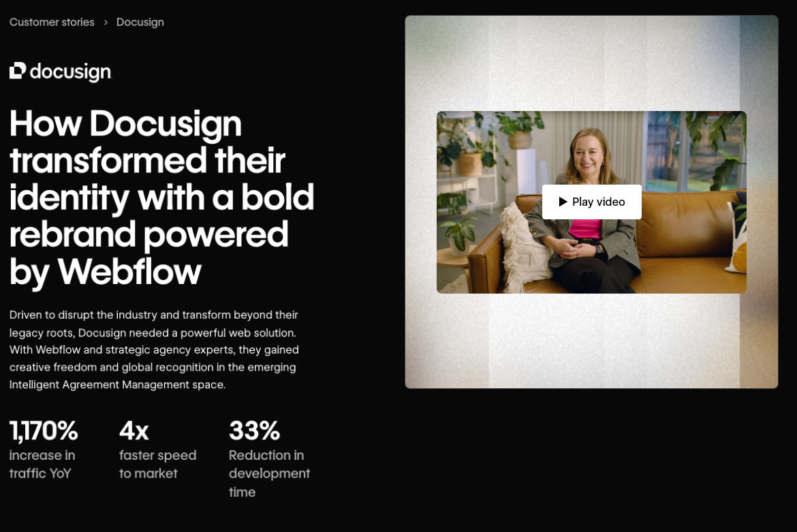Click the docusign wordmark text
The image size is (797, 532).
[x=71, y=72]
